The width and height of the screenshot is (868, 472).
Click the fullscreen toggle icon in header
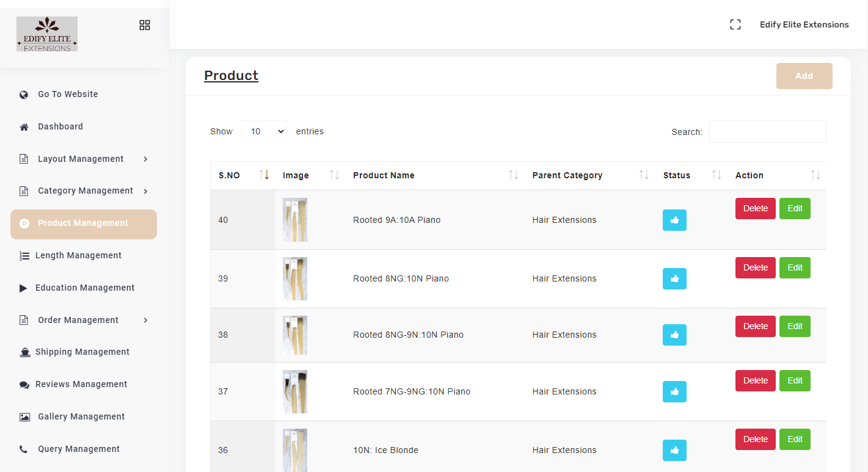point(735,24)
